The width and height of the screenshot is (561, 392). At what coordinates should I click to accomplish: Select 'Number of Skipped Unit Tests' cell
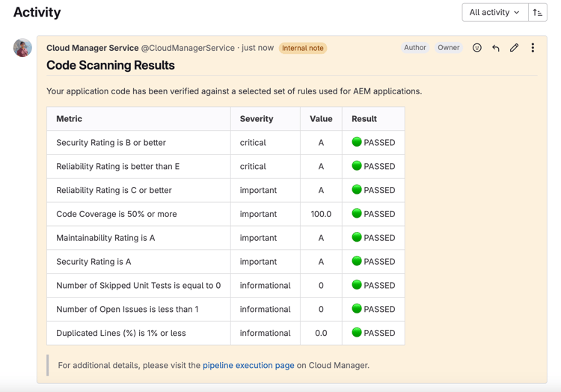(x=139, y=286)
